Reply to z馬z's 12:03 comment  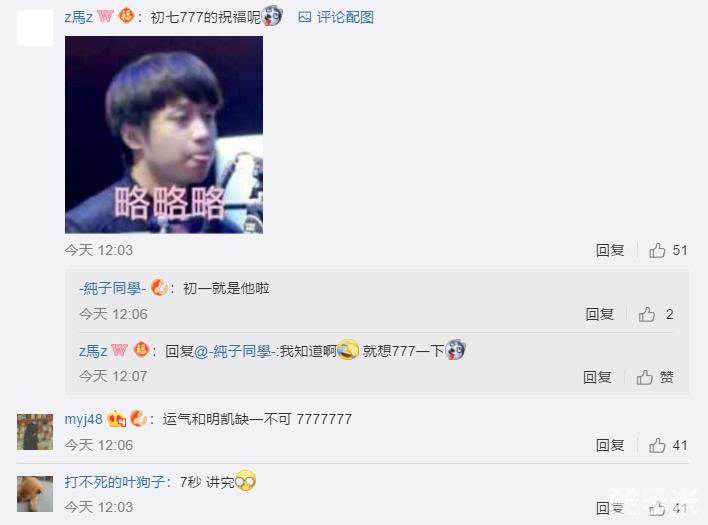pyautogui.click(x=610, y=250)
